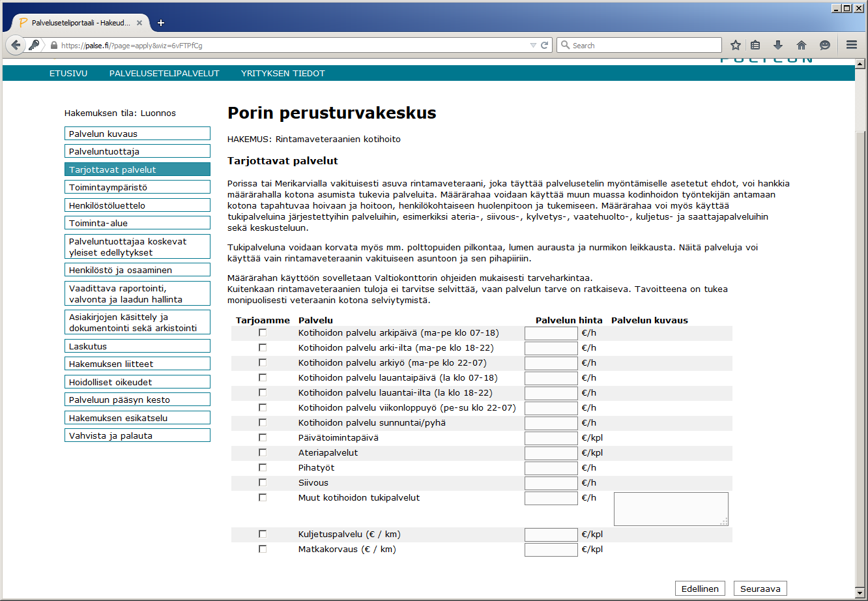
Task: Click the page scrollbar up arrow
Action: (x=860, y=64)
